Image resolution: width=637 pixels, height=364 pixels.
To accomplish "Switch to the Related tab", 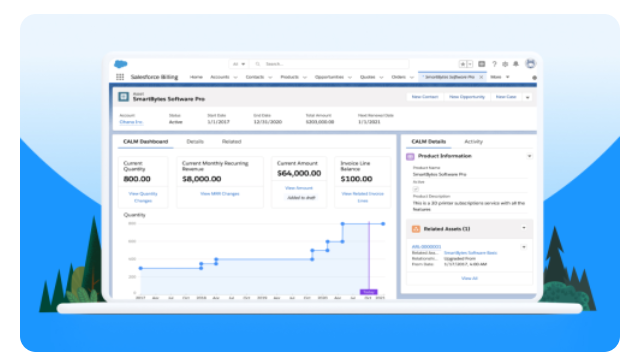I will point(232,141).
